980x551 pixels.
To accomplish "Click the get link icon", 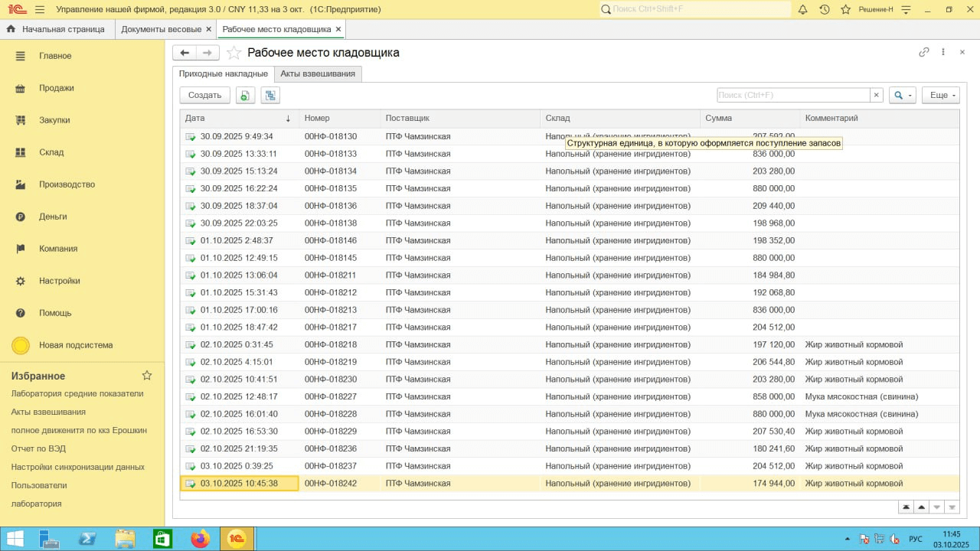I will point(924,52).
